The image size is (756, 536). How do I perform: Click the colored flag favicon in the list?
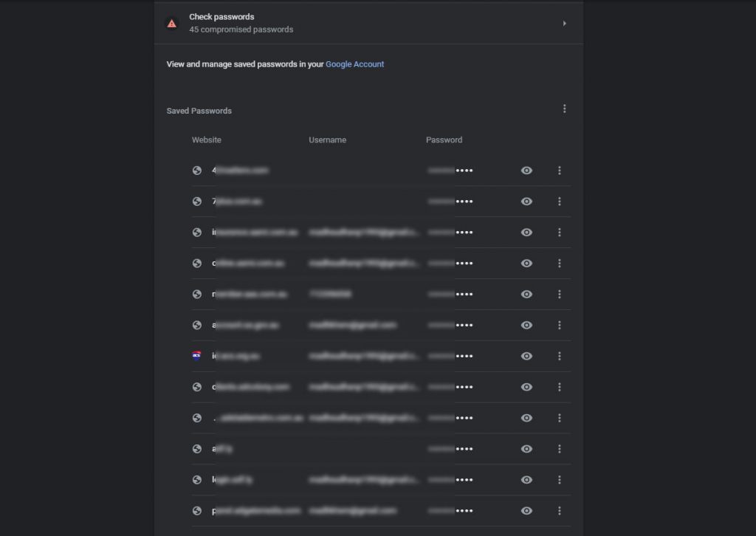click(x=196, y=356)
